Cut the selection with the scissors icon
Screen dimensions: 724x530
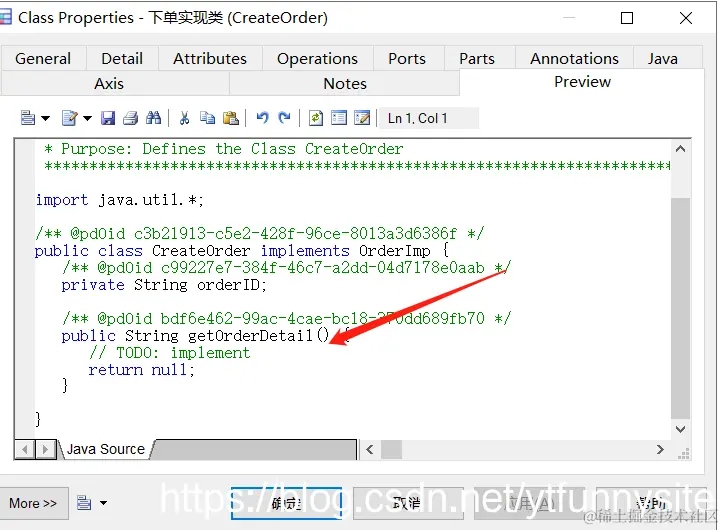(184, 118)
